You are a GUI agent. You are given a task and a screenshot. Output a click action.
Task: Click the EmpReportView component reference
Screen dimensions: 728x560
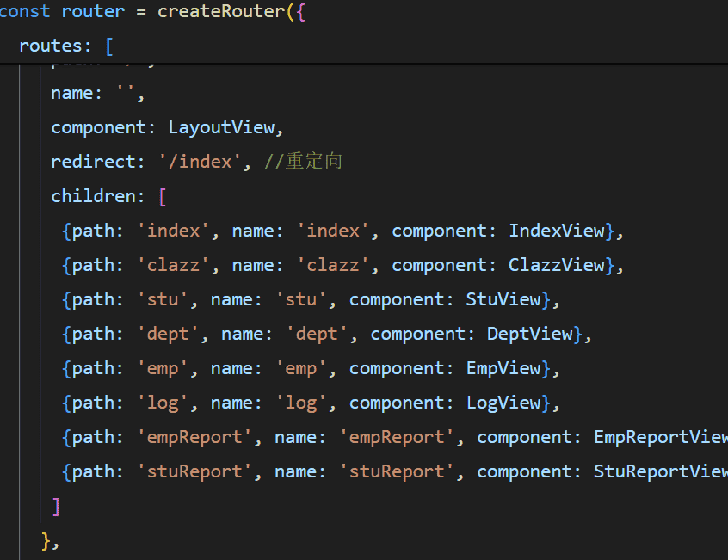click(x=659, y=437)
